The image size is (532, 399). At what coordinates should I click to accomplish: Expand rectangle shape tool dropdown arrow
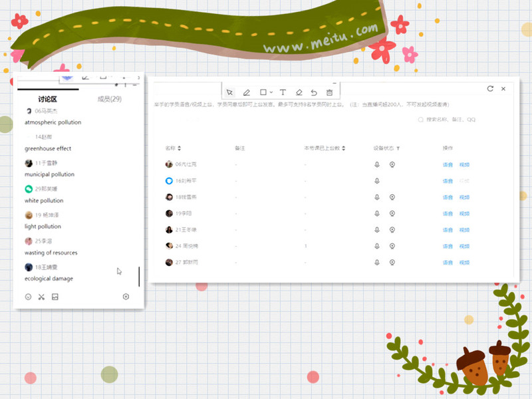(x=272, y=92)
